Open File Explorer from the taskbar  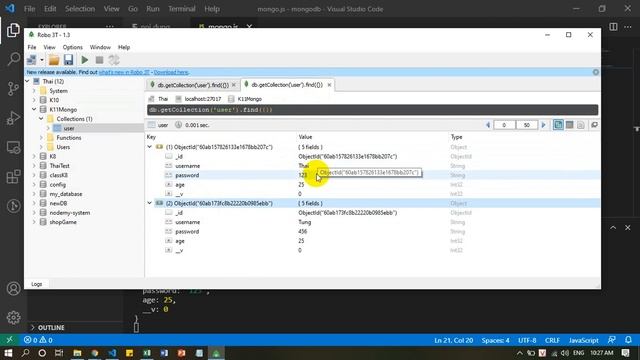[77, 353]
